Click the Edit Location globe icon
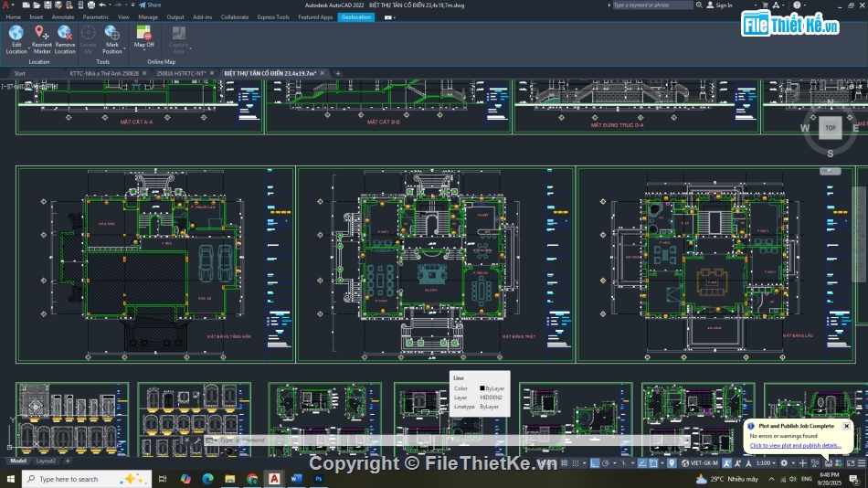 tap(16, 33)
